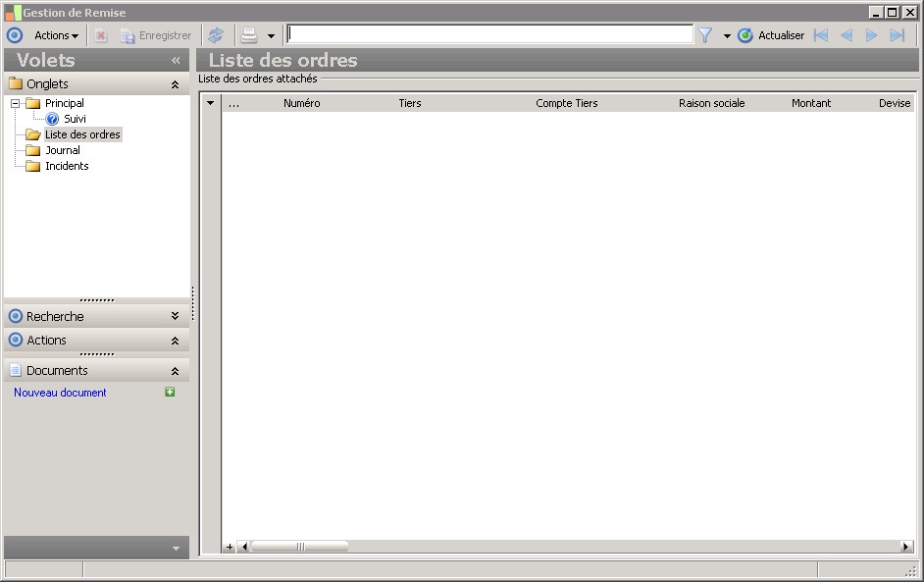Click the round blue Actions toolbar icon

click(x=15, y=35)
